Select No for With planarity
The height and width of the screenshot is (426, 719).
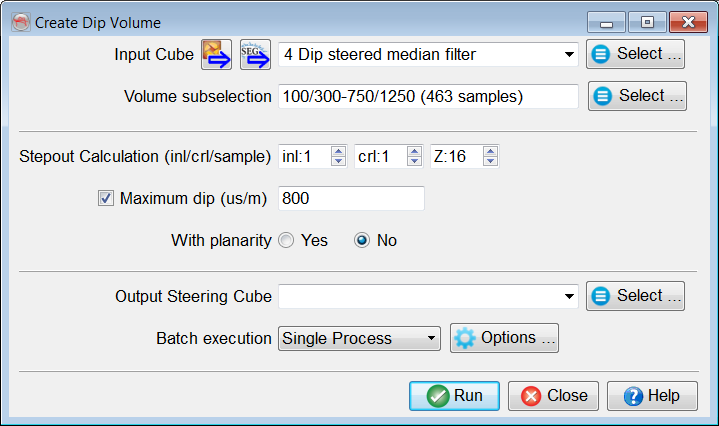[x=362, y=241]
